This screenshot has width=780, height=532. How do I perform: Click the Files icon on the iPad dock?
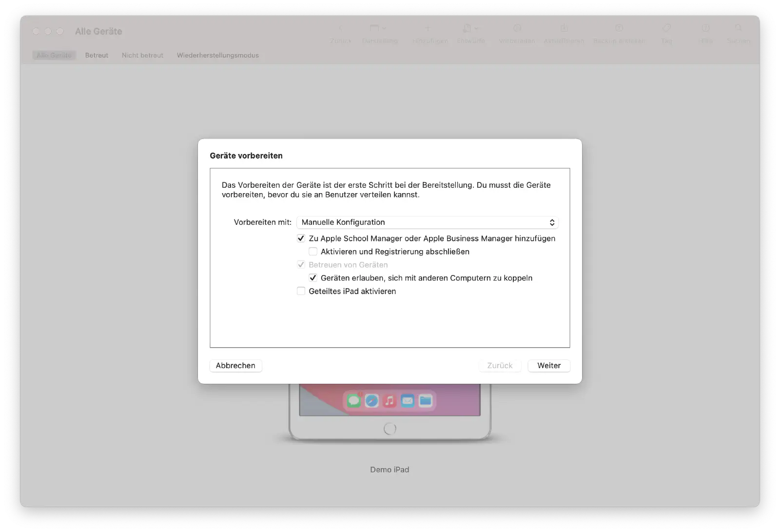[426, 401]
